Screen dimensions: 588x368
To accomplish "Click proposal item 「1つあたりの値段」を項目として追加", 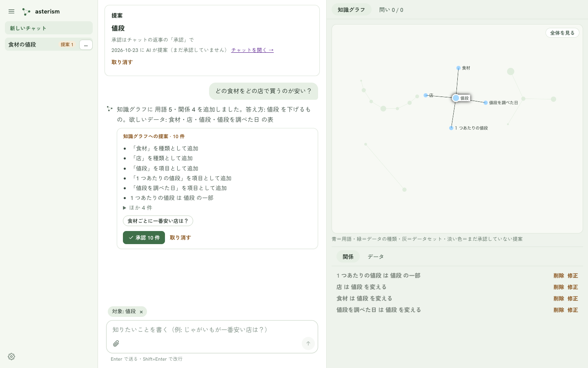I will (181, 178).
